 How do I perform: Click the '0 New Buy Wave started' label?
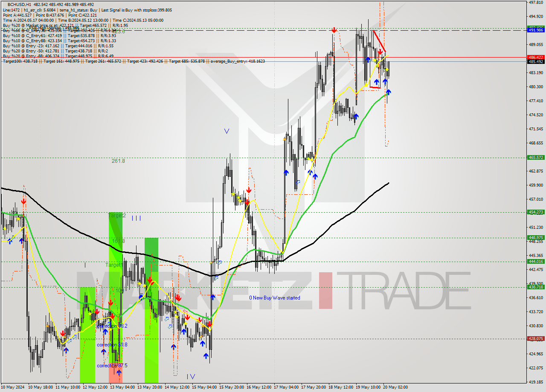click(x=275, y=298)
